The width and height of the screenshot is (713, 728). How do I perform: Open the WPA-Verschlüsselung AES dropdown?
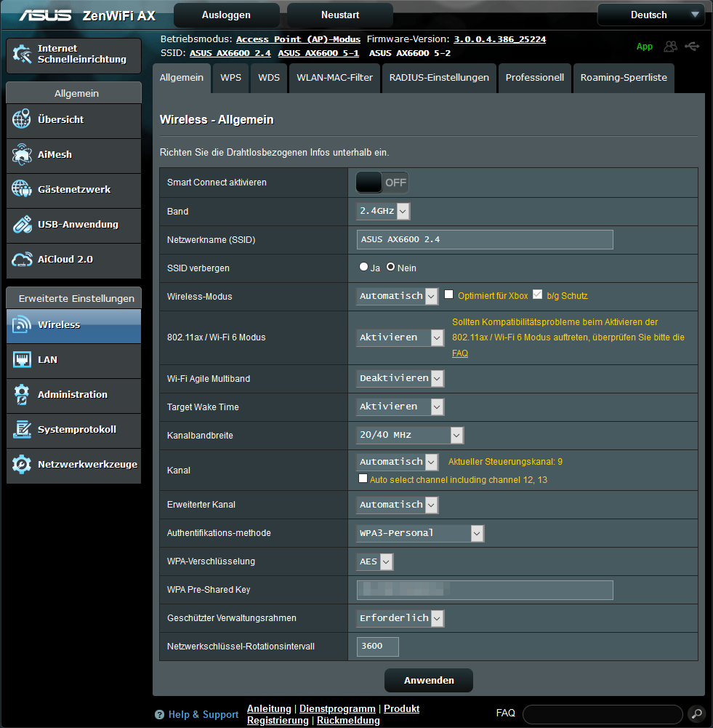click(x=375, y=561)
